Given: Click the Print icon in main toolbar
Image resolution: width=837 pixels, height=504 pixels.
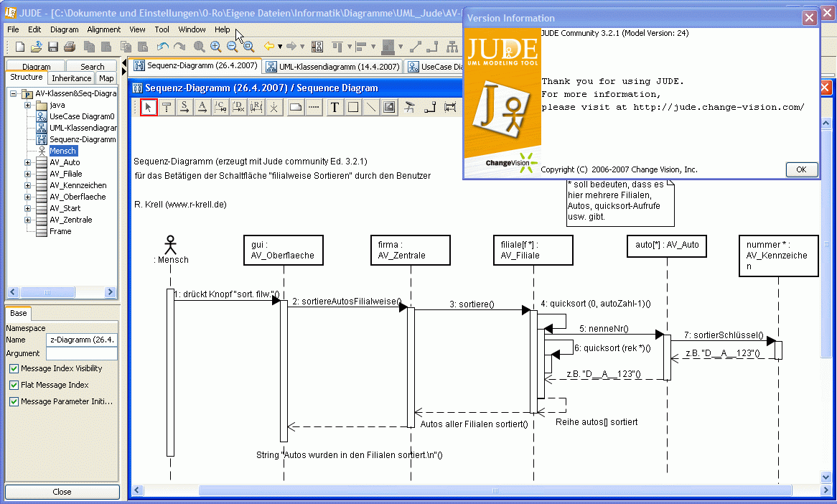Looking at the screenshot, I should tap(70, 47).
